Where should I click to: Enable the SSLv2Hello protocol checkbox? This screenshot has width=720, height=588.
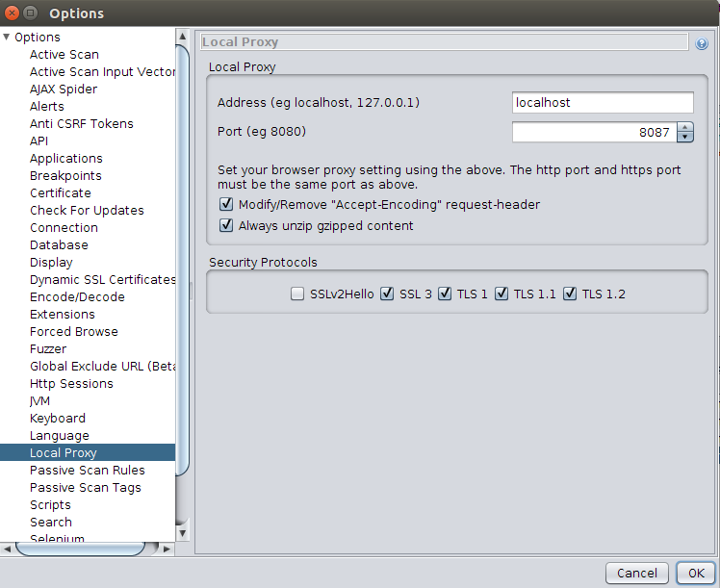click(x=297, y=294)
